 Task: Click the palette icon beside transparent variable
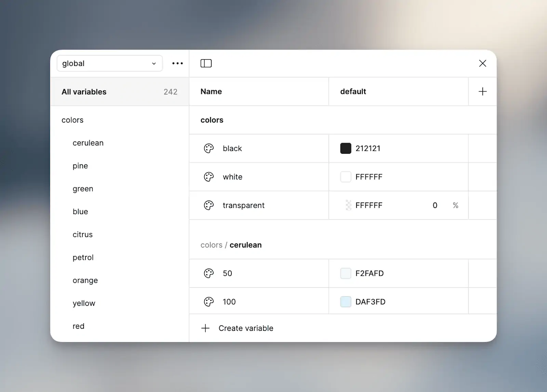[x=209, y=205]
